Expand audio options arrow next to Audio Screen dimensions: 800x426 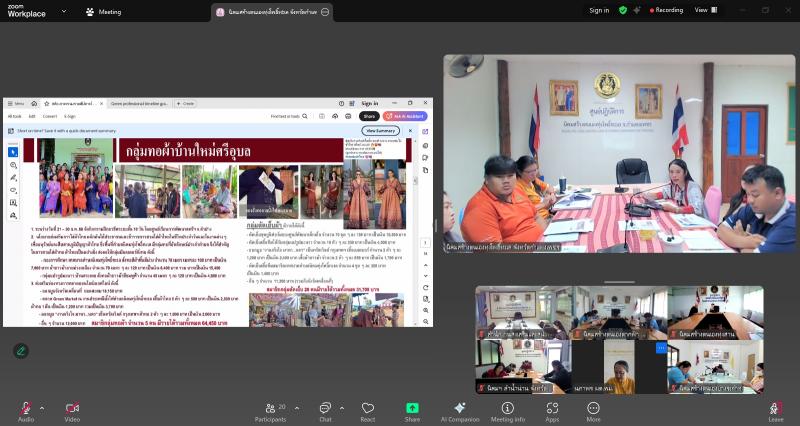pyautogui.click(x=42, y=408)
